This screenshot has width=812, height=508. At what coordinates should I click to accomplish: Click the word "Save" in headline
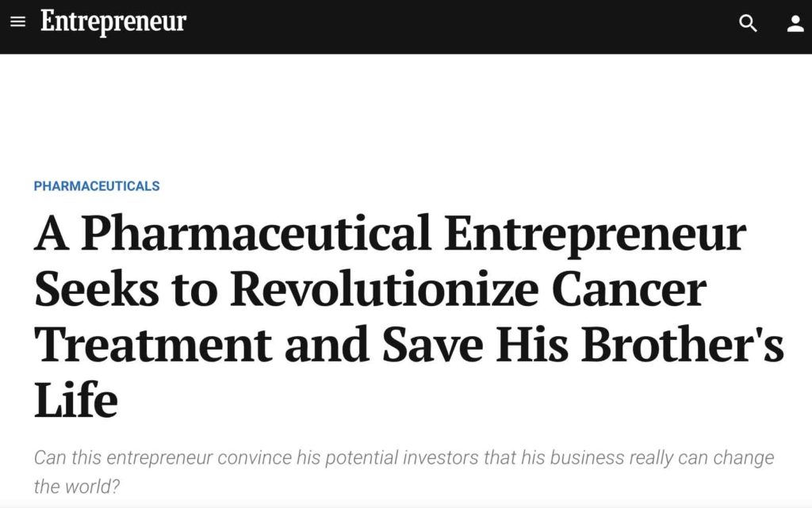point(432,345)
